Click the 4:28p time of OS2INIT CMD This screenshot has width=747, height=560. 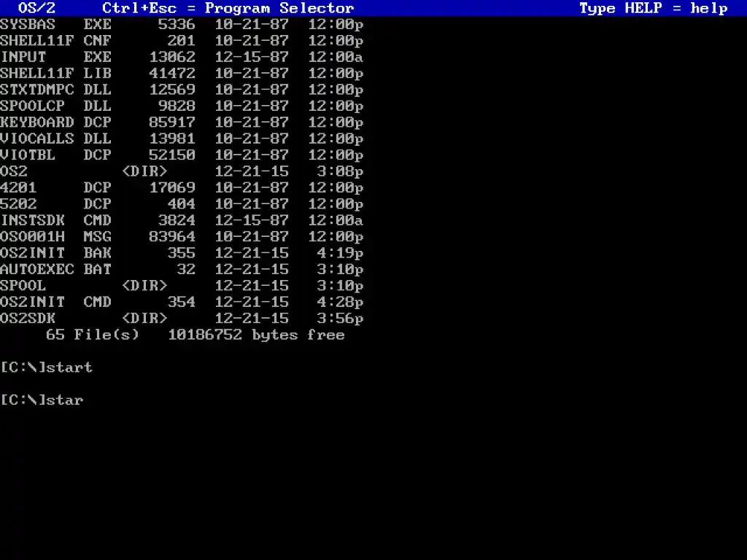point(340,302)
